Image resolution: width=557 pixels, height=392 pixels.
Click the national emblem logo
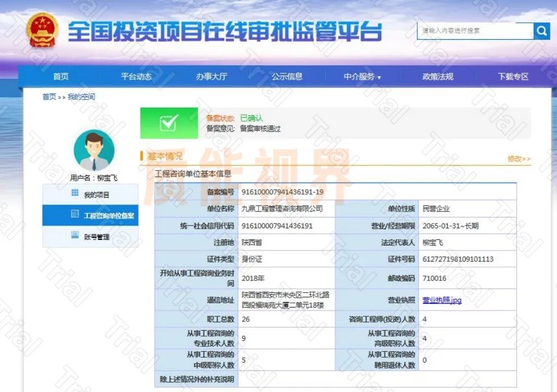coord(42,31)
